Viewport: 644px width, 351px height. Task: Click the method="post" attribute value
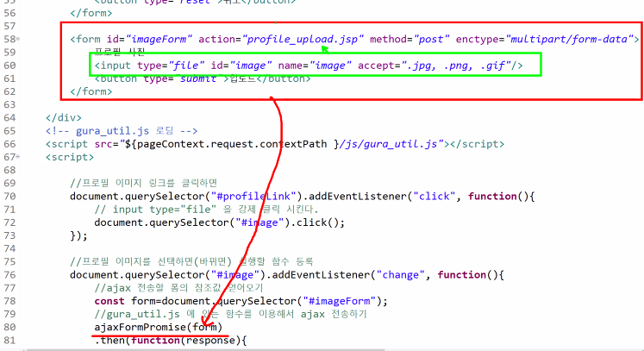410,39
